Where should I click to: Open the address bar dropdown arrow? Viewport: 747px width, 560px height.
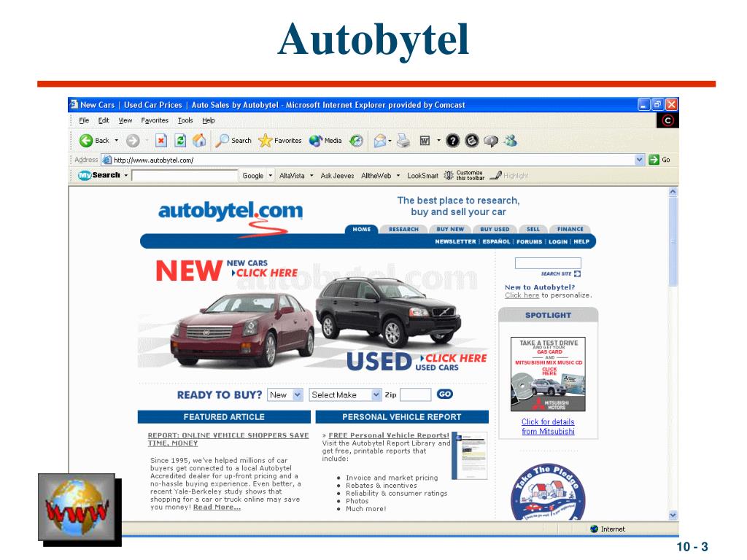pyautogui.click(x=639, y=160)
